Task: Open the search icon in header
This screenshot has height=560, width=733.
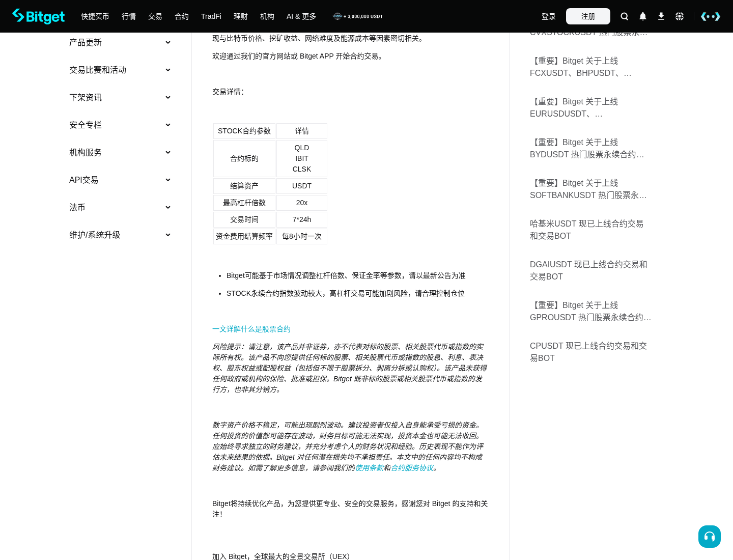Action: (x=625, y=16)
